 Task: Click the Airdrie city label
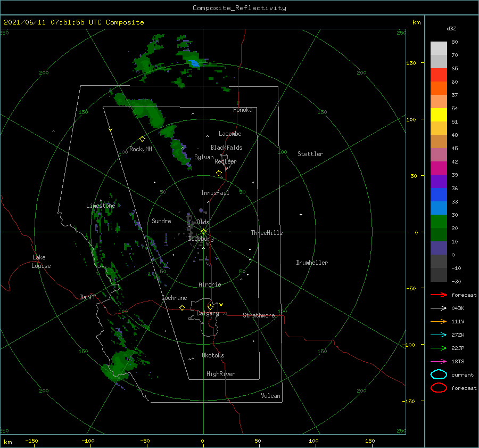click(x=210, y=284)
